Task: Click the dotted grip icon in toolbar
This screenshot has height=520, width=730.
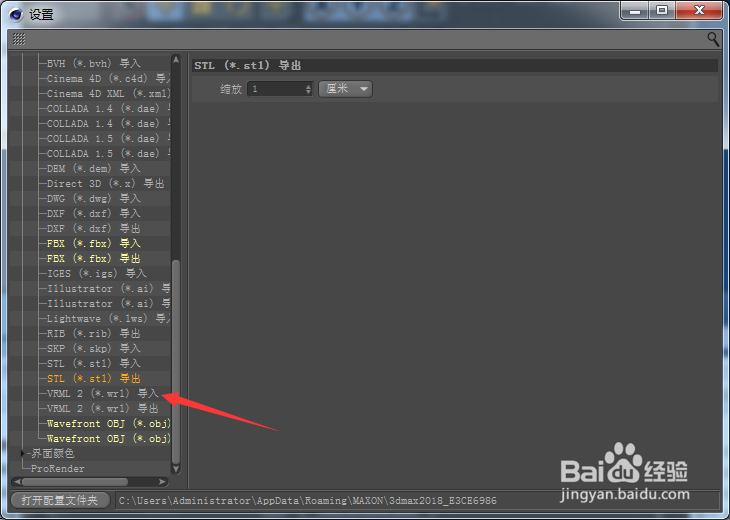Action: click(19, 39)
